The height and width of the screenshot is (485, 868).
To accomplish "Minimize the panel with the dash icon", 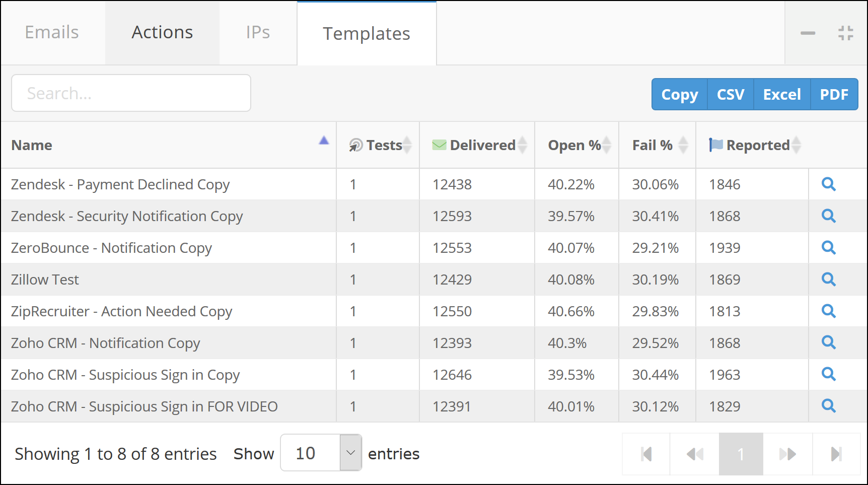I will point(808,33).
